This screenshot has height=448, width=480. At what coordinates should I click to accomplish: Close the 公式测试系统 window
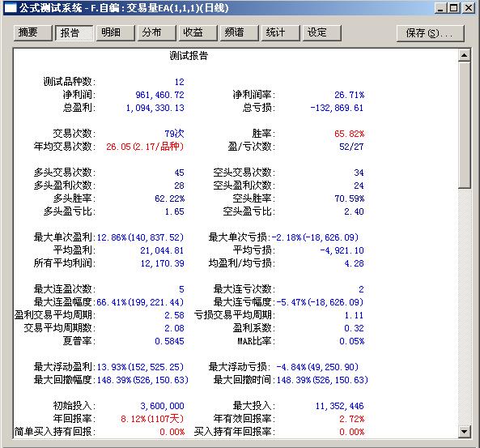click(x=469, y=8)
